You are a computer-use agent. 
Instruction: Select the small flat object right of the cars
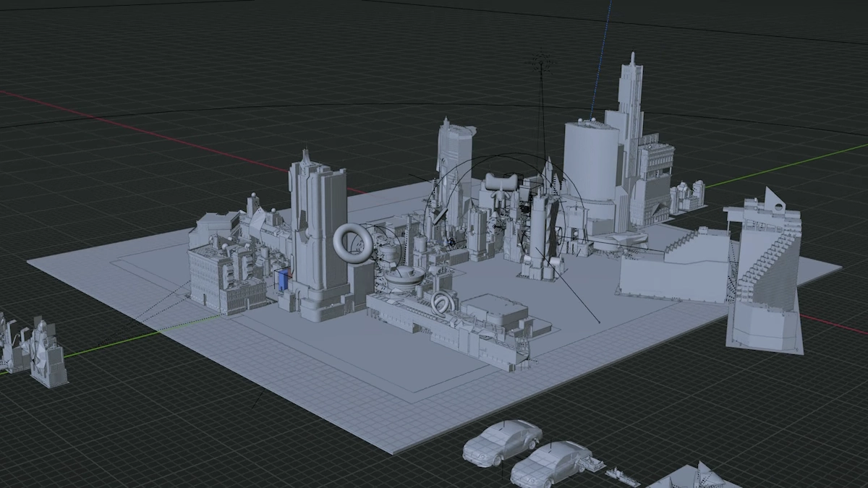coord(622,476)
